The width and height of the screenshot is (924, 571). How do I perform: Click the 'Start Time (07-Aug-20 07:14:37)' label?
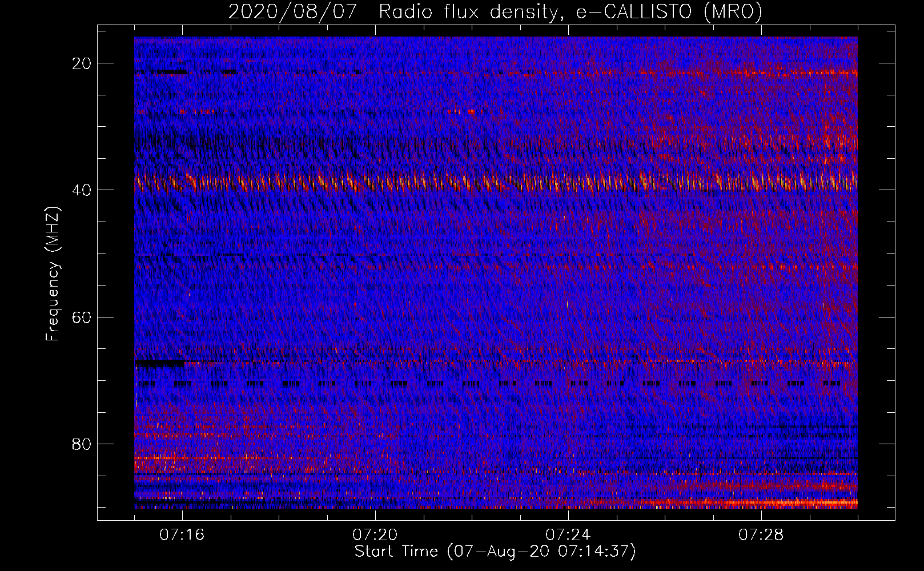click(x=495, y=552)
